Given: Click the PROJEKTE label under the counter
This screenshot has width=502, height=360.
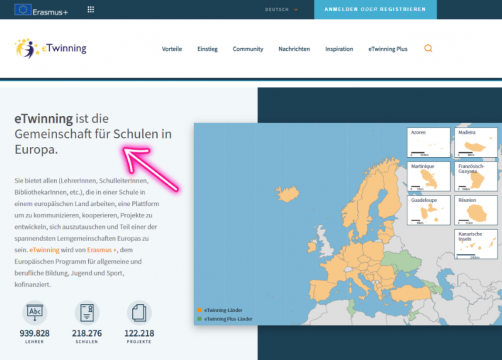Looking at the screenshot, I should [x=139, y=342].
